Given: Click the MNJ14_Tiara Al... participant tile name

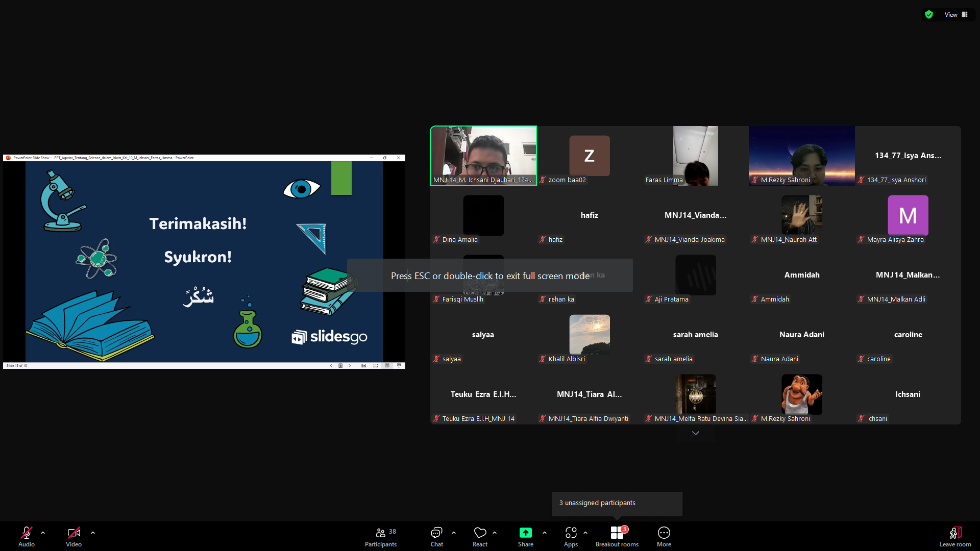Looking at the screenshot, I should click(590, 394).
